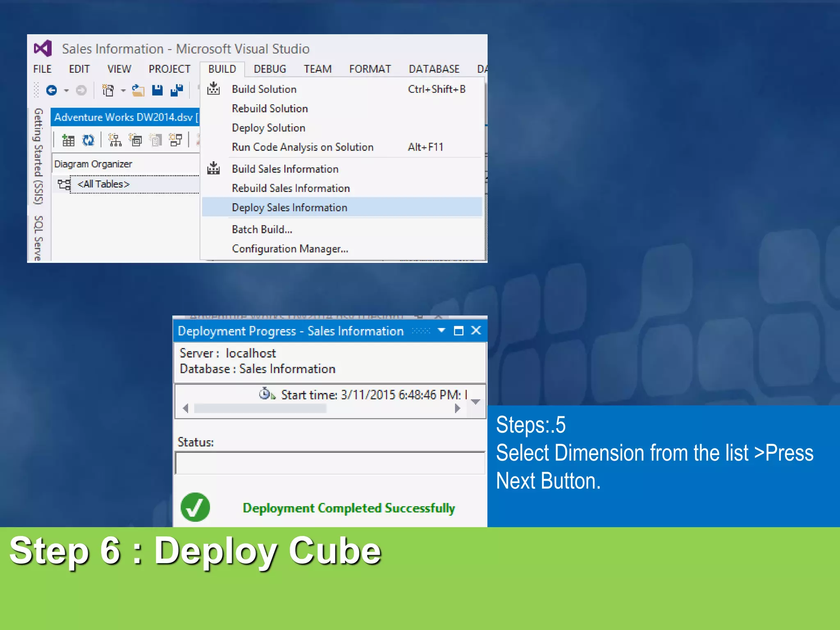Click the Save All icon
The image size is (840, 630).
tap(177, 90)
